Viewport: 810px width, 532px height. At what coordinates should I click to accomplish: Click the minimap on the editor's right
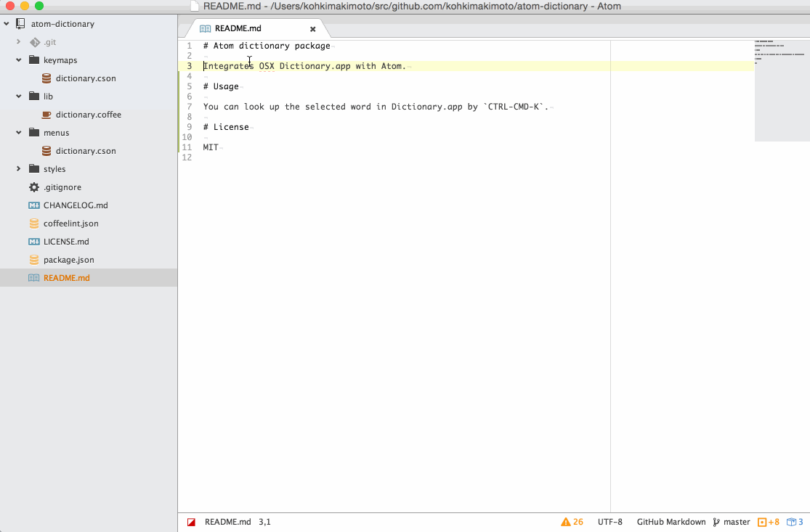tap(782, 91)
